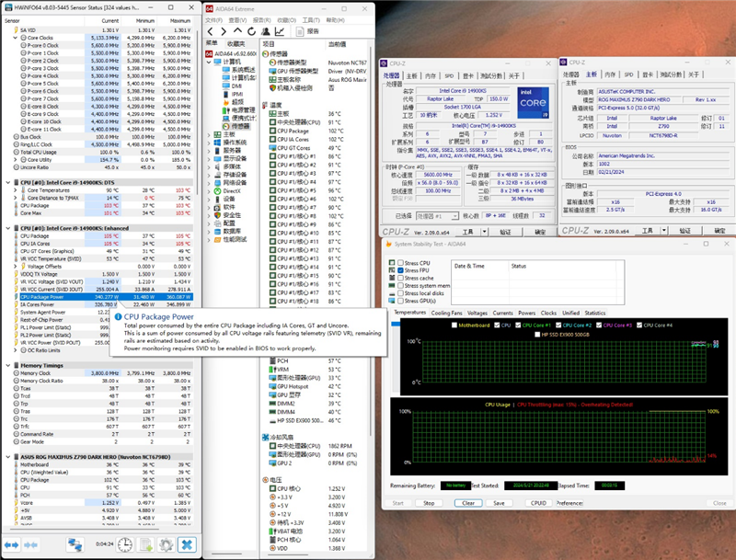Click the CPUID button
Viewport: 736px width, 560px height.
(538, 503)
